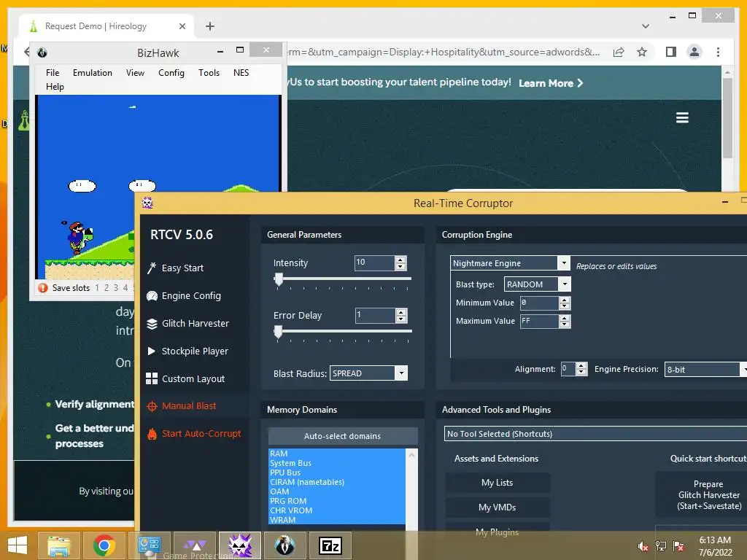Increase Minimum Value stepper
Image resolution: width=747 pixels, height=560 pixels.
(565, 300)
